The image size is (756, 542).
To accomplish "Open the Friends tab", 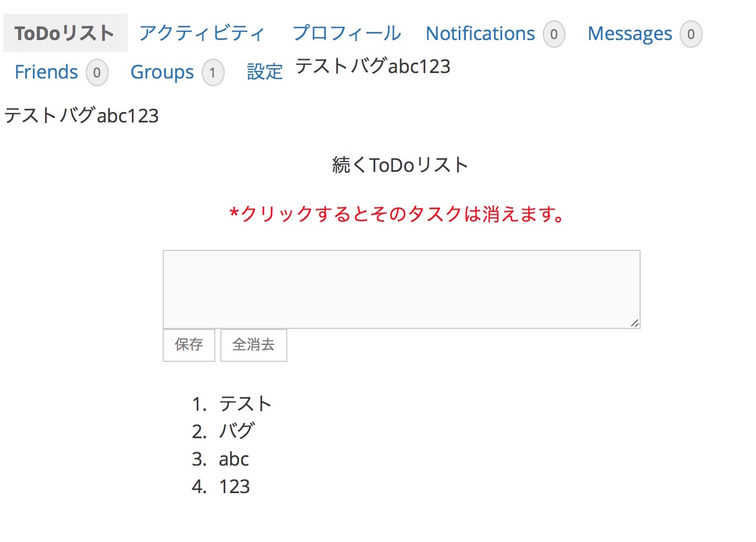I will click(x=46, y=72).
